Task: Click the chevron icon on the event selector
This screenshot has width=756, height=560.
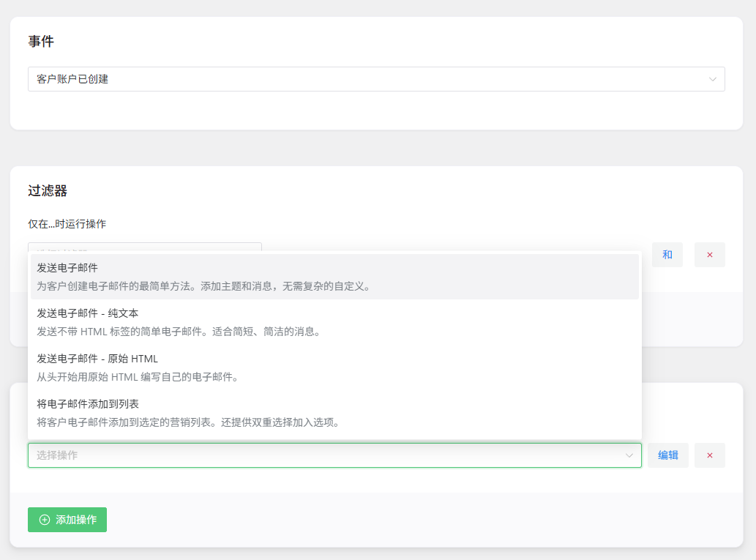Action: 712,79
